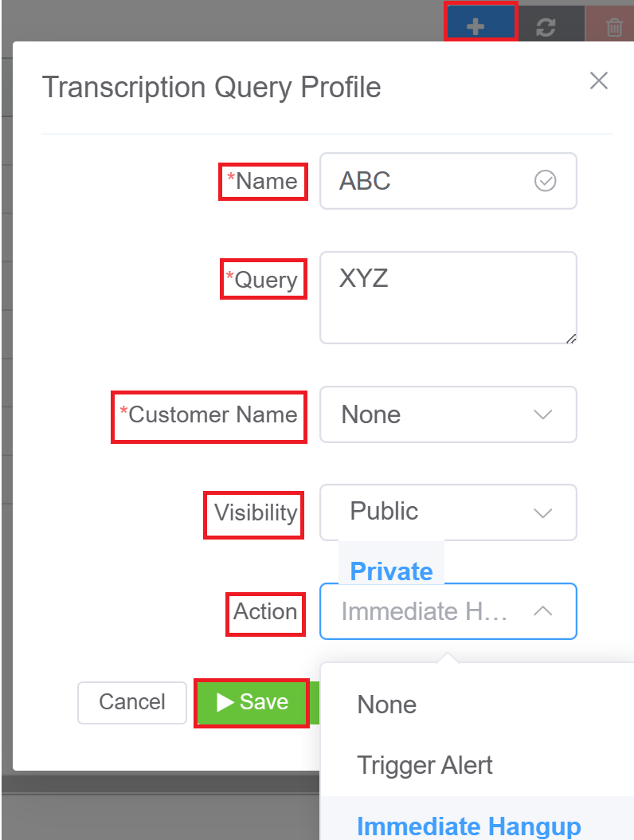Collapse the Action dropdown

pos(448,611)
